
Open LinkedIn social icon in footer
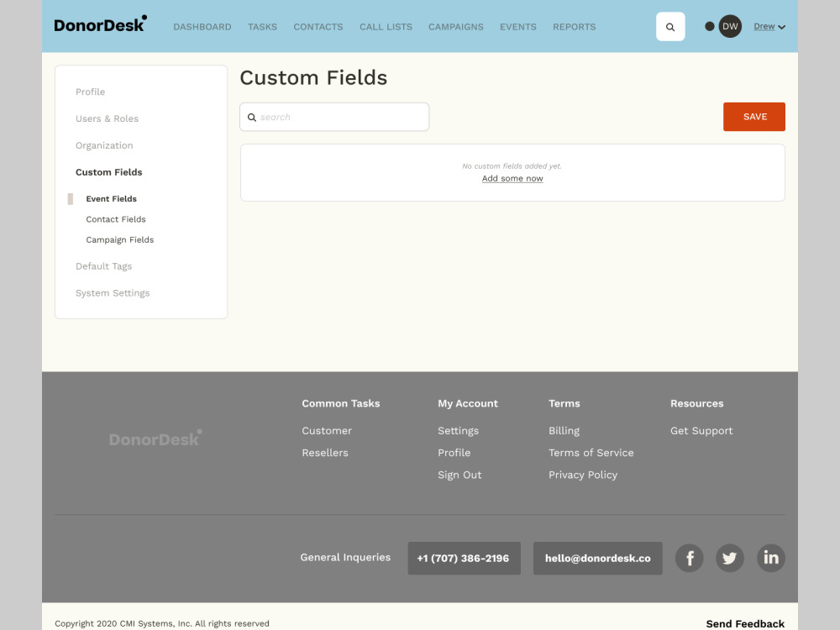tap(771, 558)
